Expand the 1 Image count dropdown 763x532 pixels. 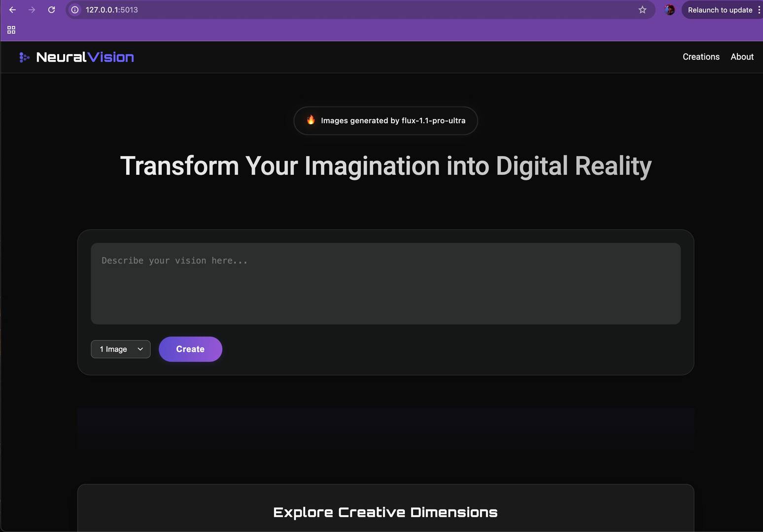click(x=121, y=349)
